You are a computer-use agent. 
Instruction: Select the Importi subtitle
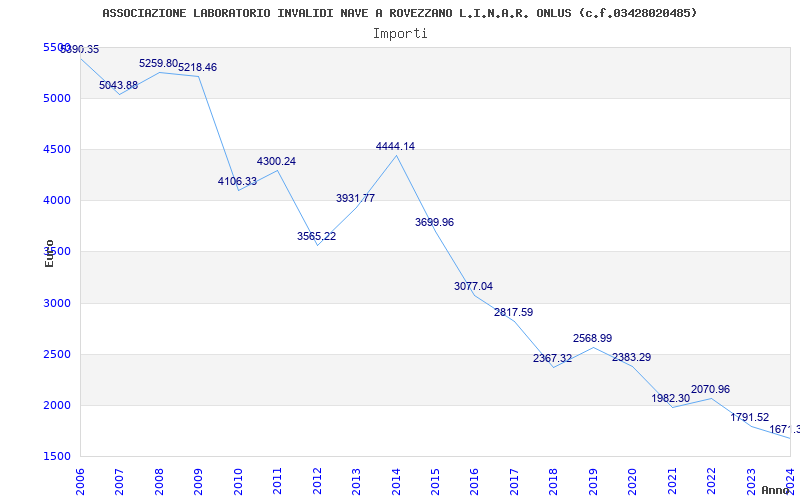point(400,34)
